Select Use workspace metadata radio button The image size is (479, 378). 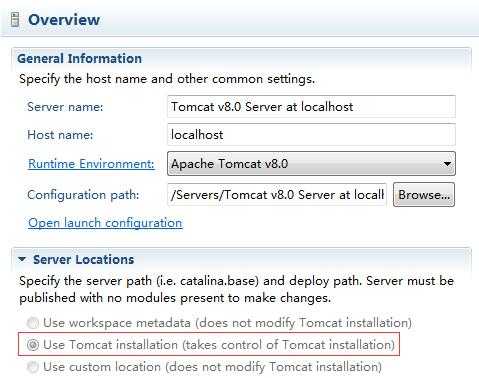coord(33,323)
